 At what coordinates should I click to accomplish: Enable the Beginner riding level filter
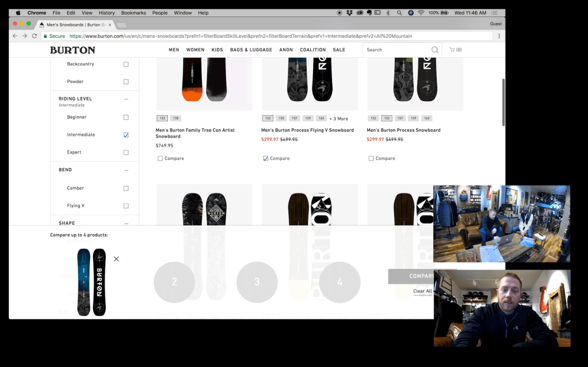125,116
